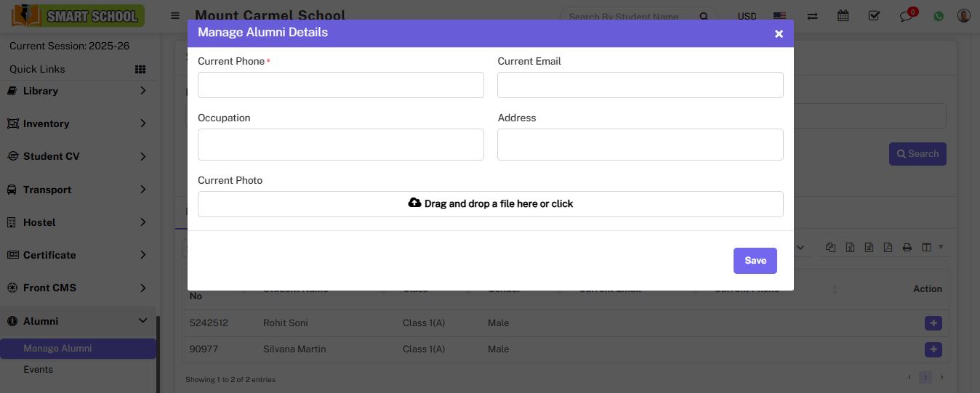Add alumni details for Rohit Soni

pos(933,323)
